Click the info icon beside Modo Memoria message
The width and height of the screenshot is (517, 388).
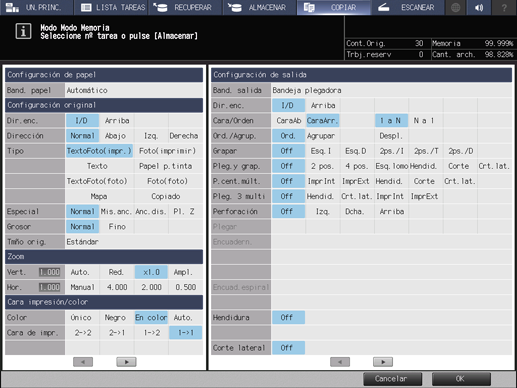point(23,31)
